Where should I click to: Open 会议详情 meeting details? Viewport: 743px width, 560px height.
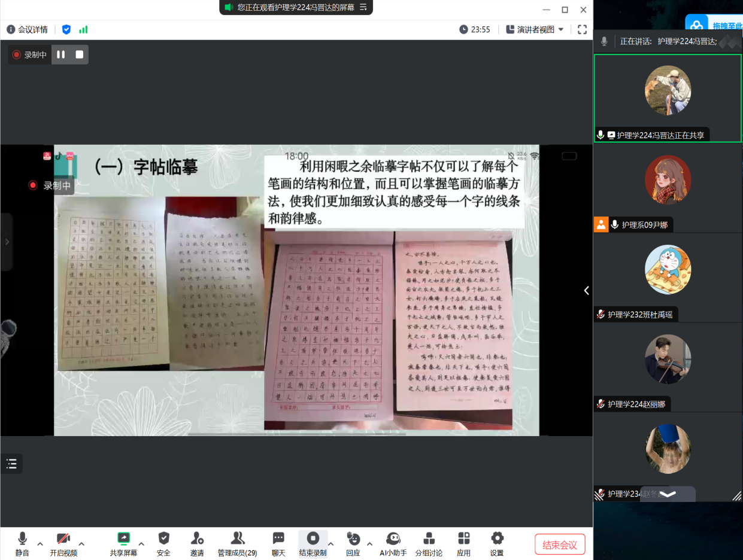click(x=28, y=29)
